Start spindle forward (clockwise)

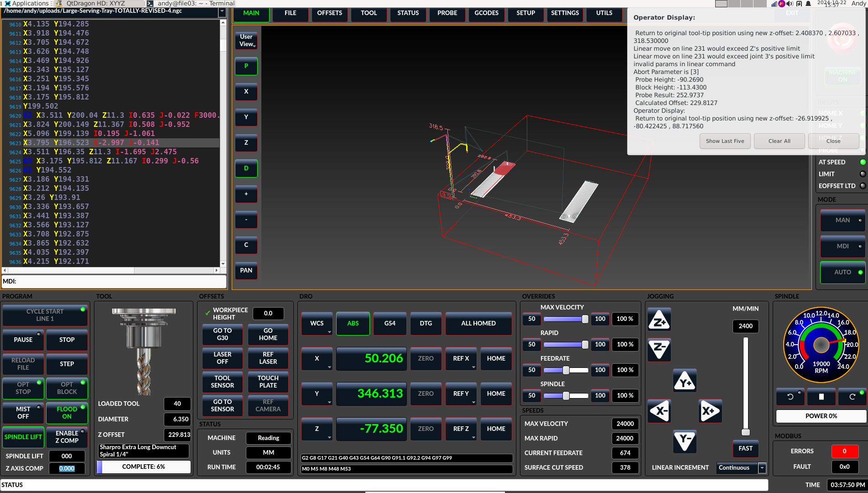point(852,397)
